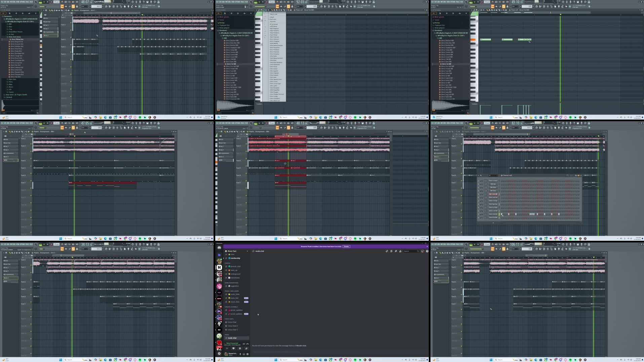This screenshot has width=644, height=362.
Task: Toggle mute LED for 808 Snare channel
Action: coord(479,191)
